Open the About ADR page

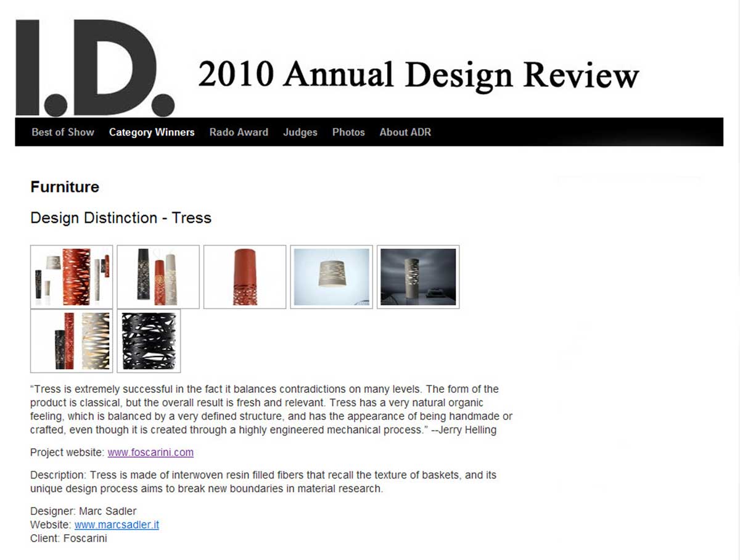tap(405, 132)
